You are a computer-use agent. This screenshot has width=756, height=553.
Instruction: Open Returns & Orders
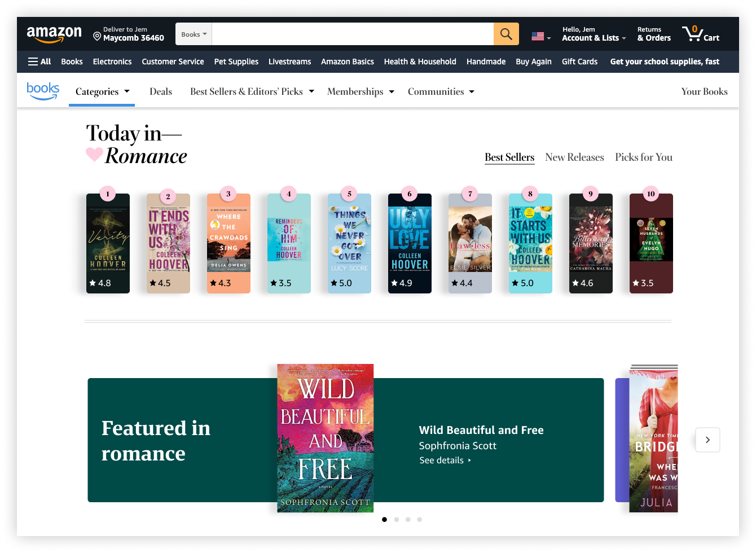click(654, 34)
